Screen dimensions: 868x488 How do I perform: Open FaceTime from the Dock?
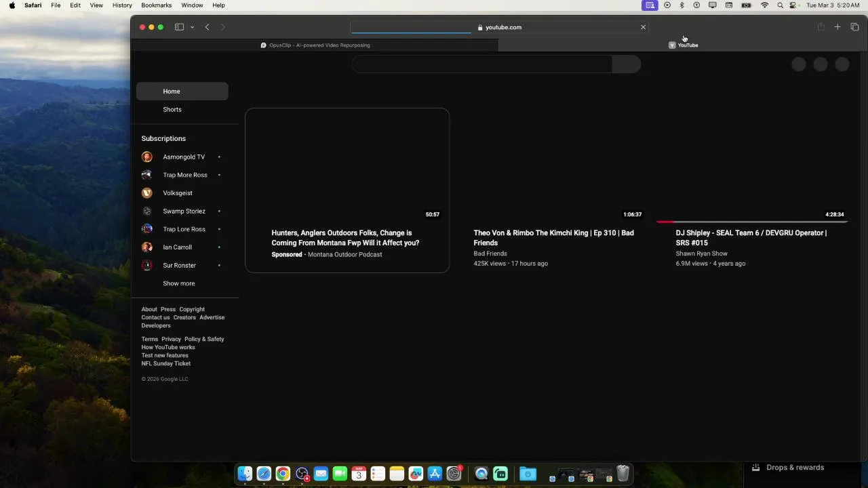(x=340, y=474)
